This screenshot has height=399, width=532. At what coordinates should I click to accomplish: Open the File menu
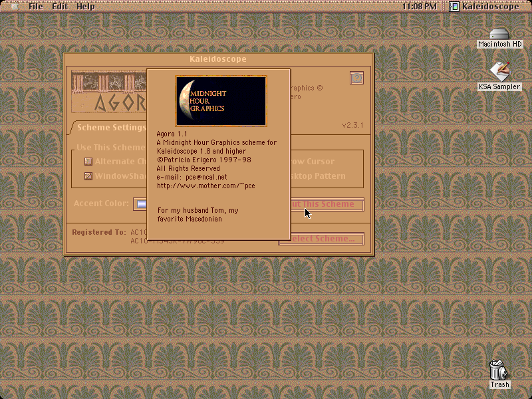36,7
